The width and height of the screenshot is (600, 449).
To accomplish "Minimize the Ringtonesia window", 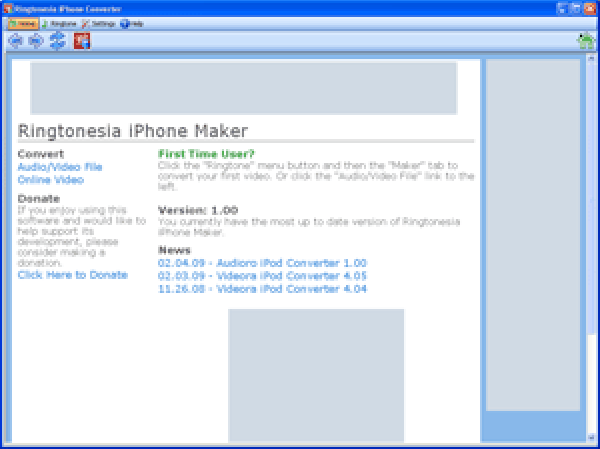I will pyautogui.click(x=562, y=8).
